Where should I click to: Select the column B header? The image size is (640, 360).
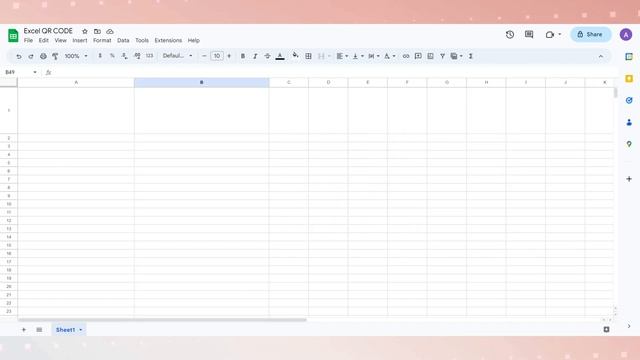(x=201, y=82)
